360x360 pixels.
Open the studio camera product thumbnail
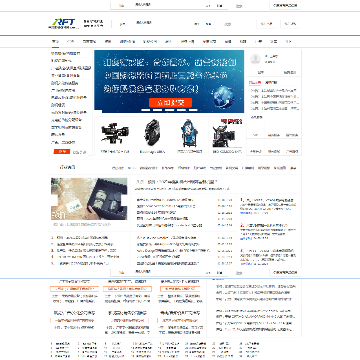113,133
